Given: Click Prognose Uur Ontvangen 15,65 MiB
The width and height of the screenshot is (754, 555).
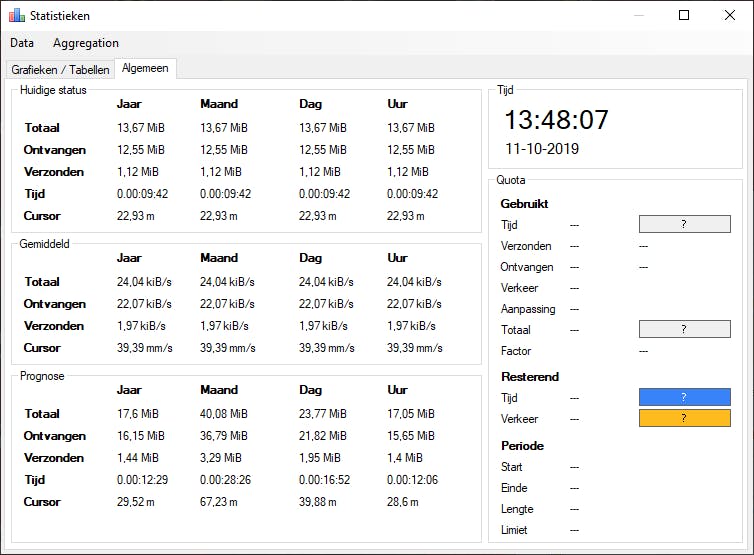Looking at the screenshot, I should (411, 436).
